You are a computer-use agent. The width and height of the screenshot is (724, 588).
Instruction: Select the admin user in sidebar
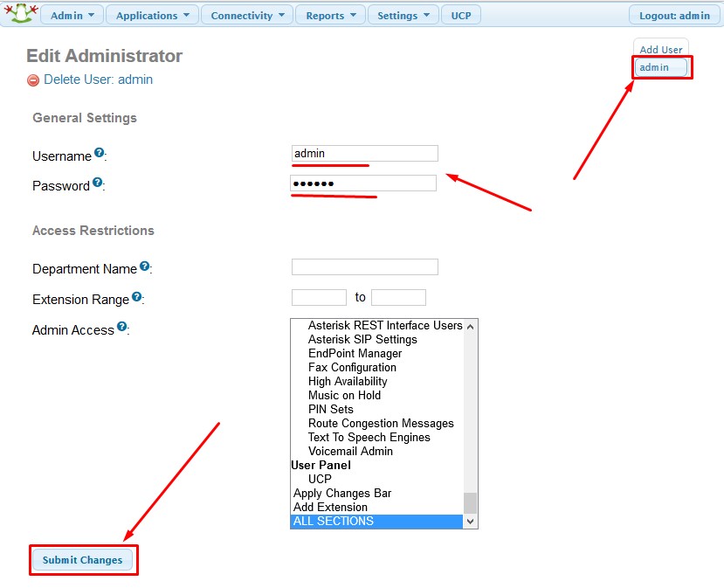[x=661, y=67]
